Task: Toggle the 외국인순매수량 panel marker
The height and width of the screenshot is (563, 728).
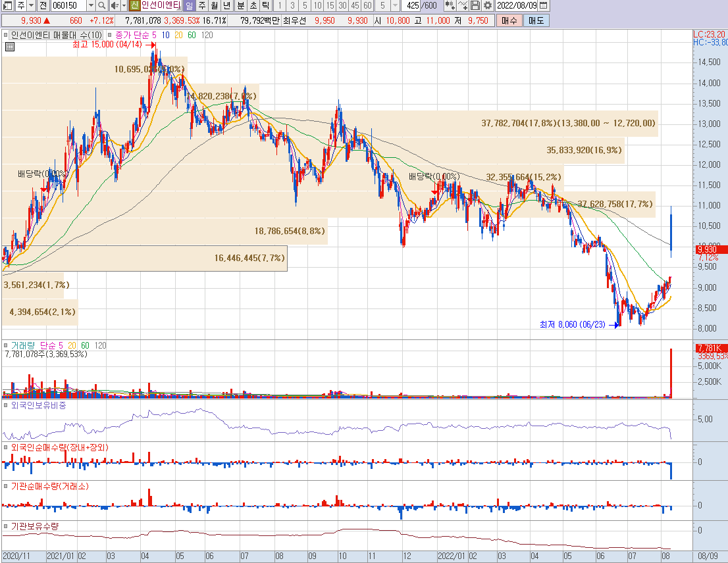Action: tap(5, 447)
